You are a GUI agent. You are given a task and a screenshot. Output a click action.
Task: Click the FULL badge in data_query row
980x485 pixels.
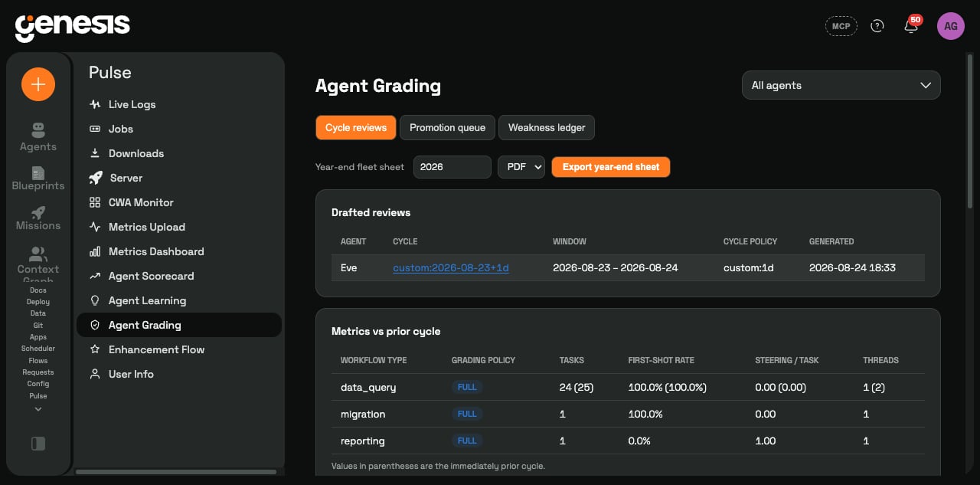point(467,387)
